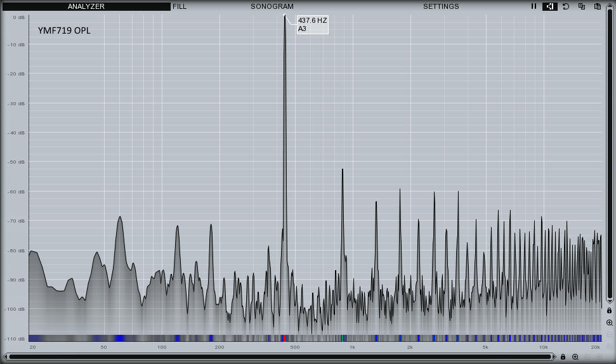
Task: Click the vertical dB range scrollbar thumb
Action: point(609,153)
